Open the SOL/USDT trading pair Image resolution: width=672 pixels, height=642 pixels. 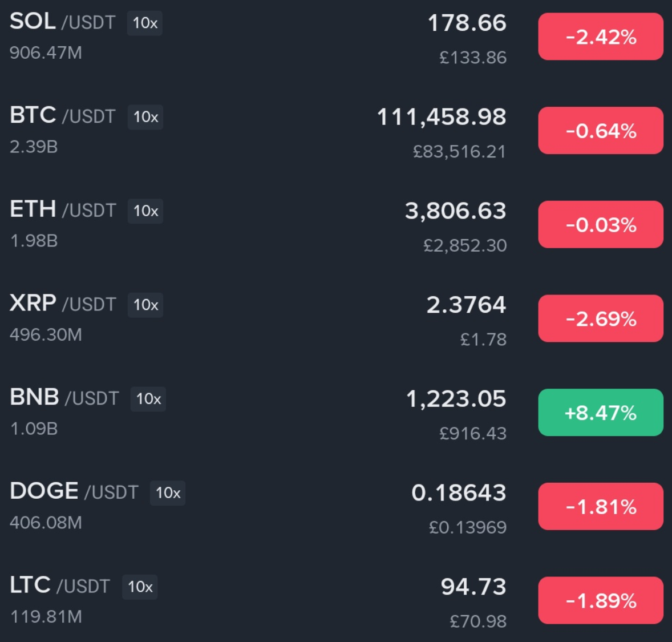pyautogui.click(x=62, y=22)
